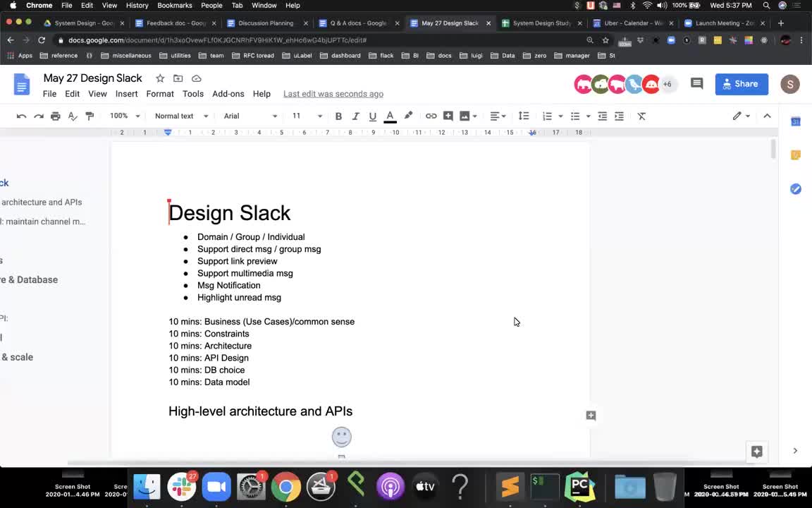The height and width of the screenshot is (508, 812).
Task: Click the Explore button at bottom right
Action: pos(756,452)
